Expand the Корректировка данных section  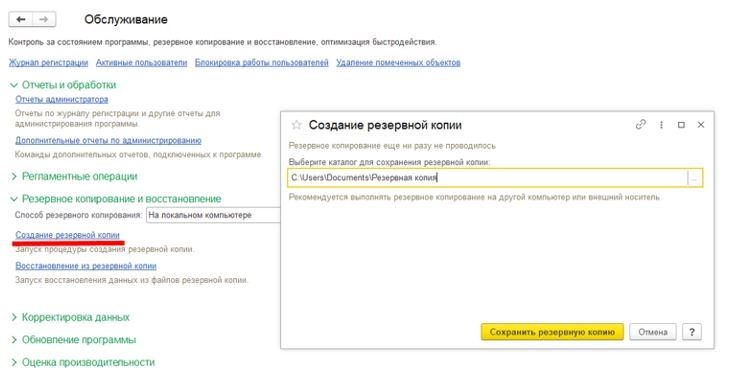tap(70, 317)
